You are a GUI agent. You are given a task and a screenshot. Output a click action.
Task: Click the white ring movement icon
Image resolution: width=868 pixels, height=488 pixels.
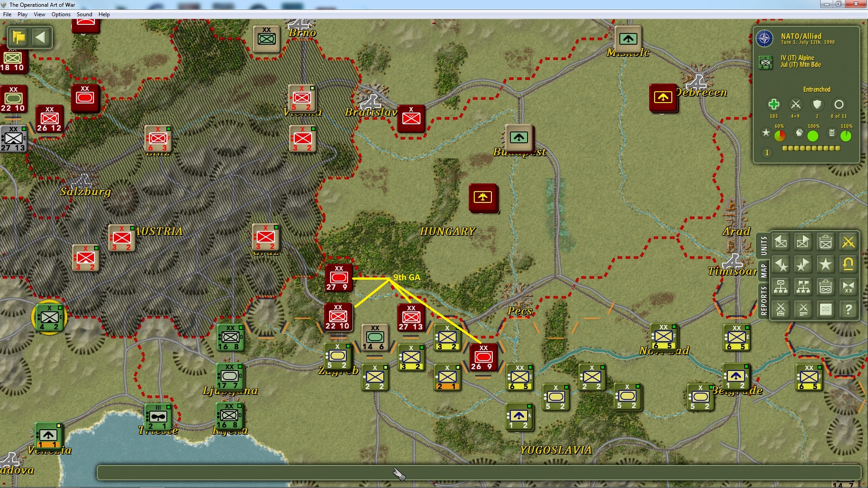coord(839,104)
